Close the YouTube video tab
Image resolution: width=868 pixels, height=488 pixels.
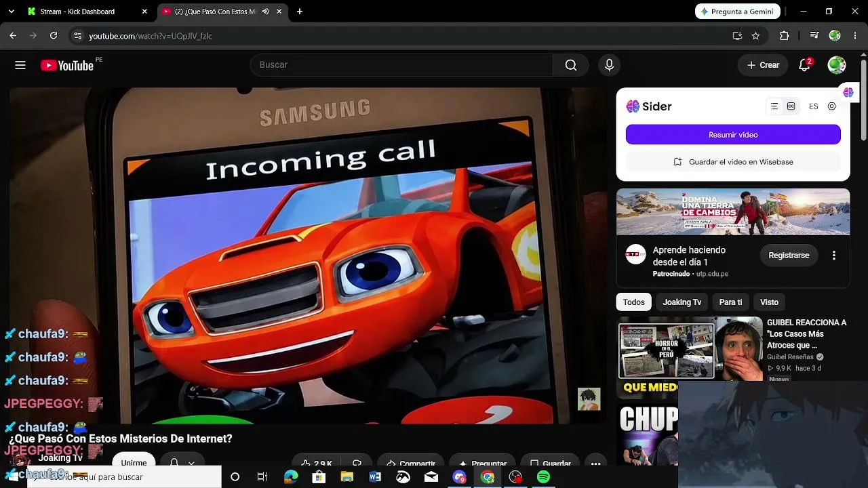coord(279,12)
